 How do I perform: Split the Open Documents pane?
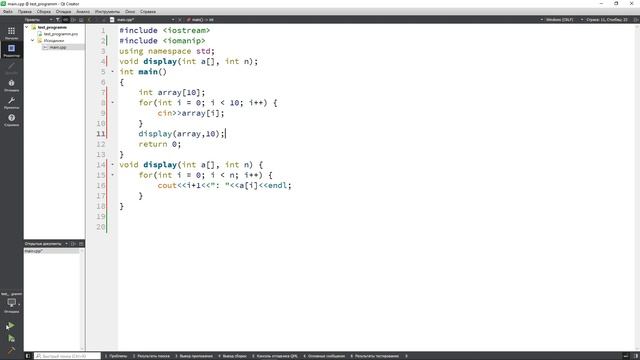coord(73,244)
